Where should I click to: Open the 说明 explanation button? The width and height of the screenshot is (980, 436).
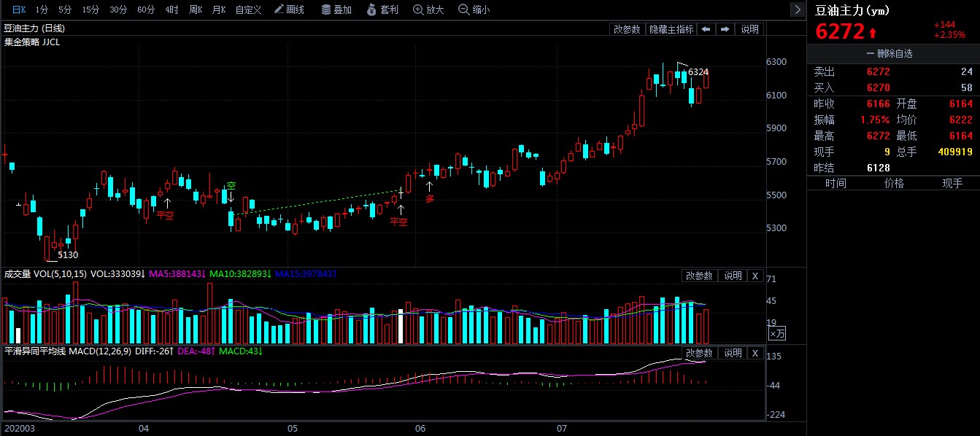[749, 28]
